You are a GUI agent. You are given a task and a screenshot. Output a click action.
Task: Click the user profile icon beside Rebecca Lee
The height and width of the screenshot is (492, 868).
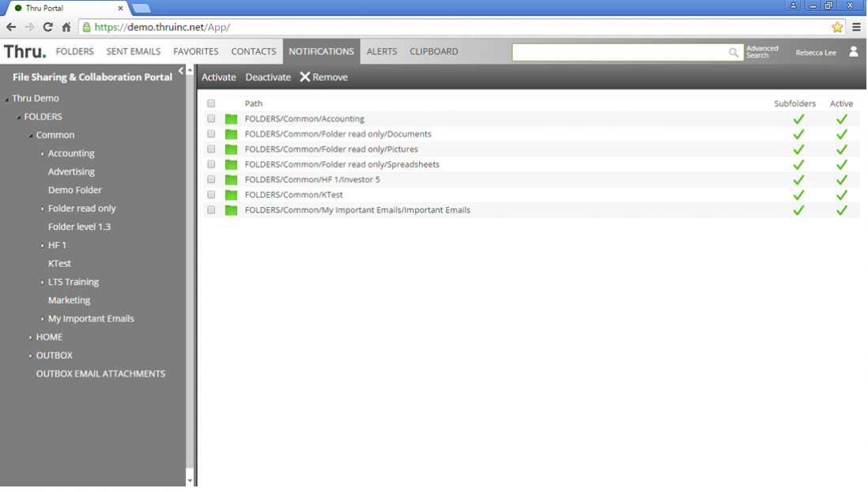[x=853, y=52]
